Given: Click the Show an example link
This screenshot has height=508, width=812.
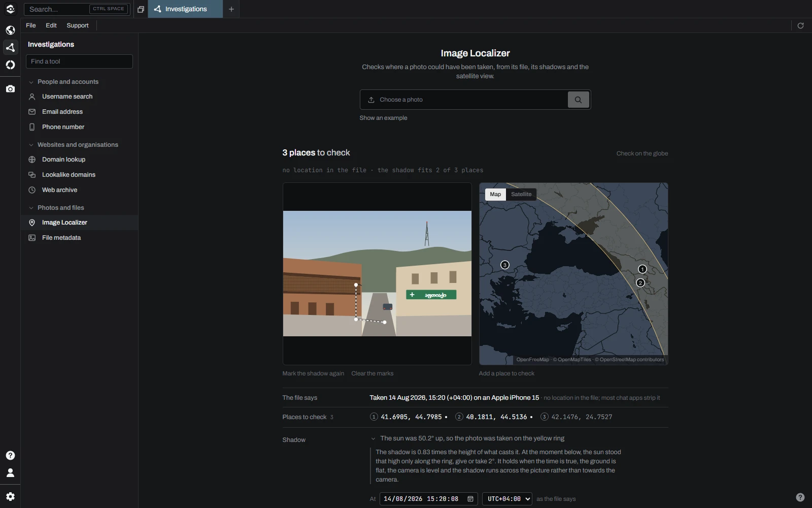Looking at the screenshot, I should coord(383,118).
